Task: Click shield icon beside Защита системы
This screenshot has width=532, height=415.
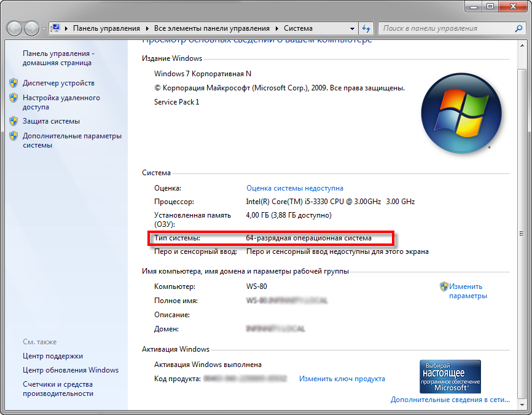Action: (14, 121)
